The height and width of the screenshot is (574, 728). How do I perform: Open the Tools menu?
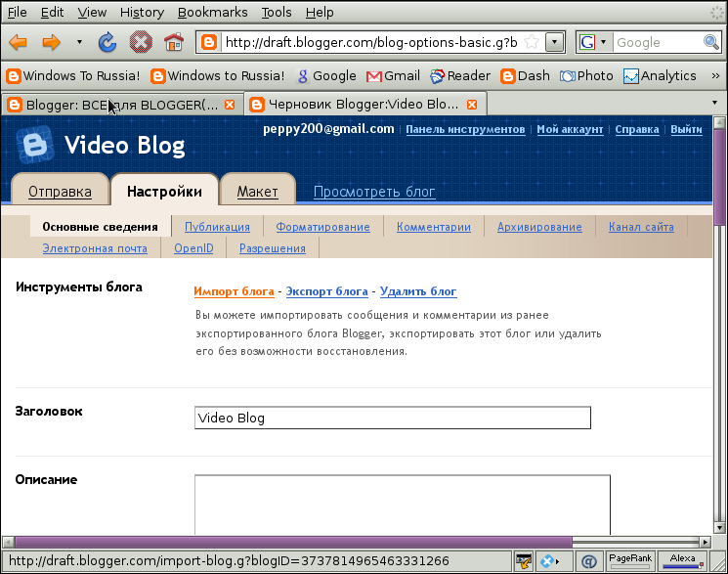pos(277,12)
